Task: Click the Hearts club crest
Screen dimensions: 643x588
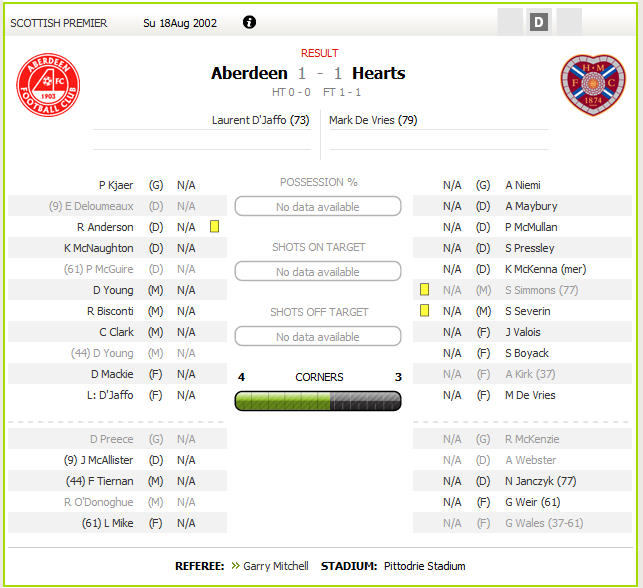Action: tap(593, 85)
